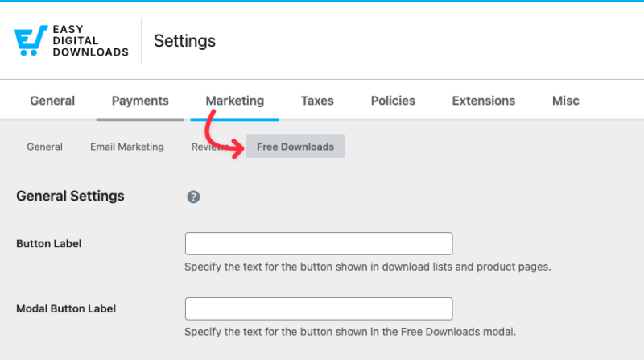The image size is (644, 360).
Task: Focus the Modal Button Label text field
Action: tap(319, 308)
